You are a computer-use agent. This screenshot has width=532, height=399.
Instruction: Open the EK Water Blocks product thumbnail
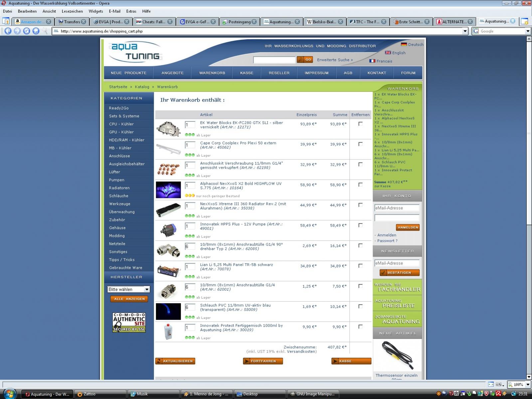(x=168, y=129)
